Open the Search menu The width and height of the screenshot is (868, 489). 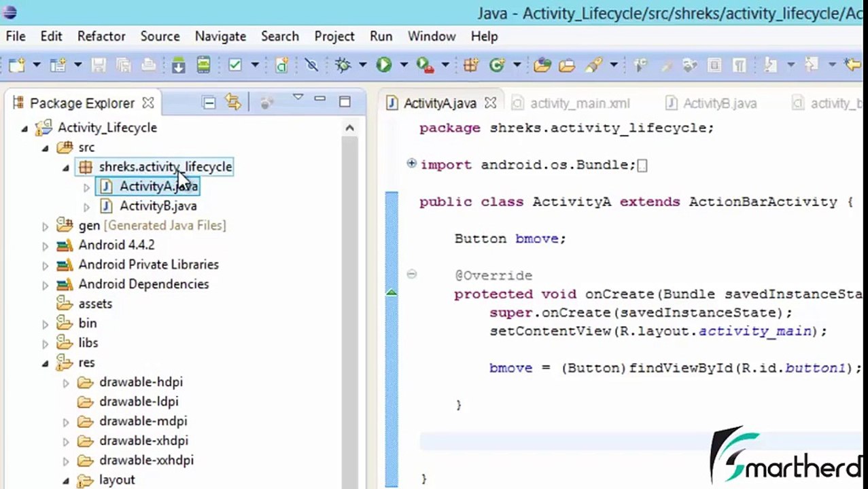click(280, 37)
